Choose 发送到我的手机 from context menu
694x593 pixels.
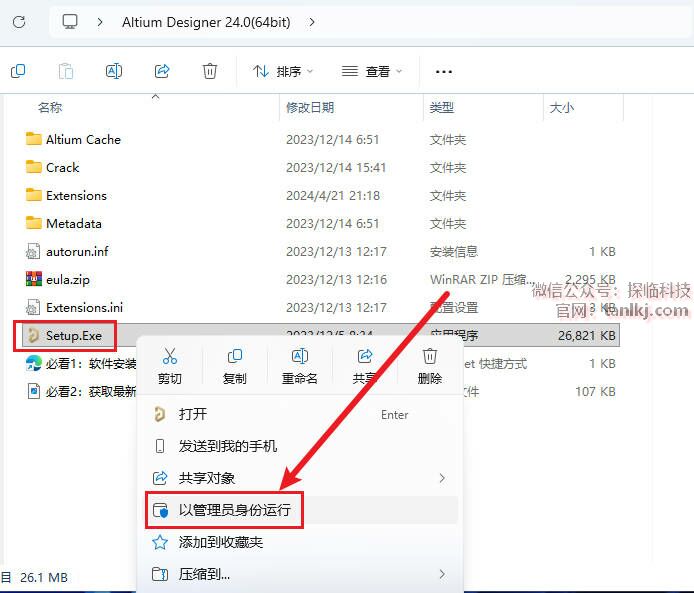pyautogui.click(x=300, y=446)
